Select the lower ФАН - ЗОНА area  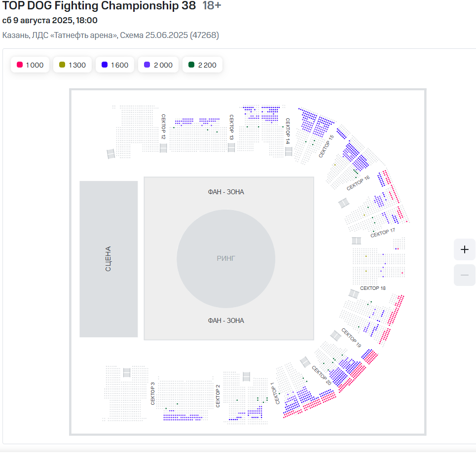point(226,320)
